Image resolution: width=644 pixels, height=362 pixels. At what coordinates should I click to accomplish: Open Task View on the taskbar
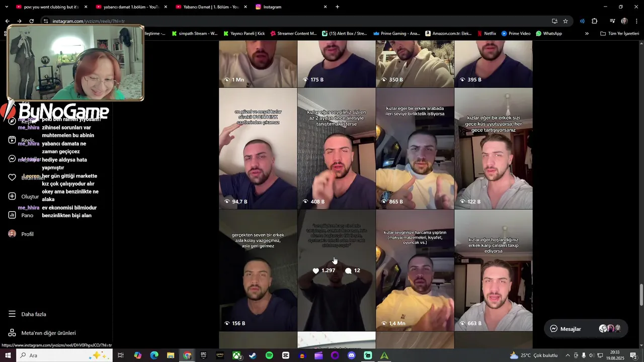[x=121, y=355]
